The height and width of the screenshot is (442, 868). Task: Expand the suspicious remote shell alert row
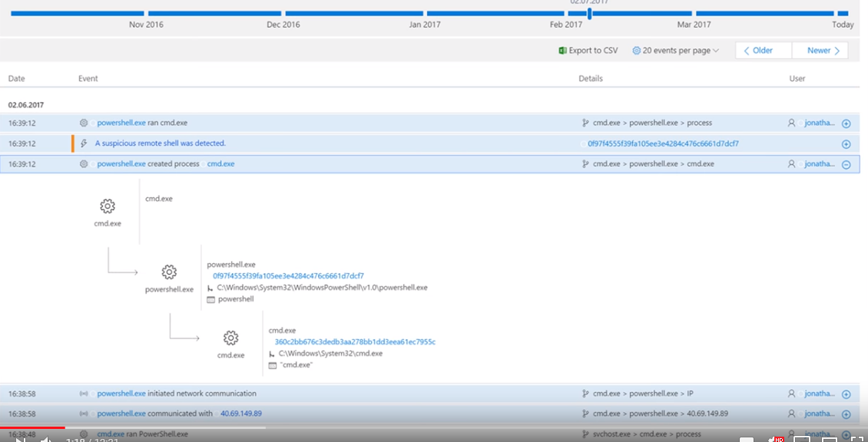click(x=846, y=143)
